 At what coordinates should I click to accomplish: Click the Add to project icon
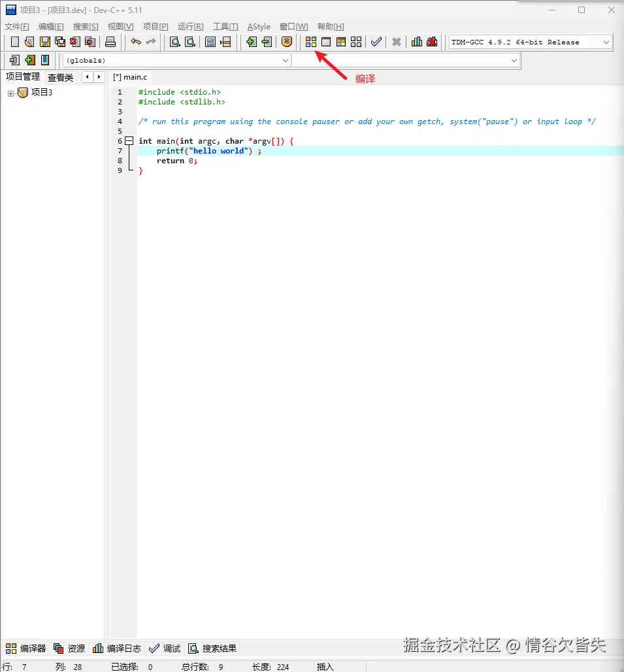pos(252,42)
